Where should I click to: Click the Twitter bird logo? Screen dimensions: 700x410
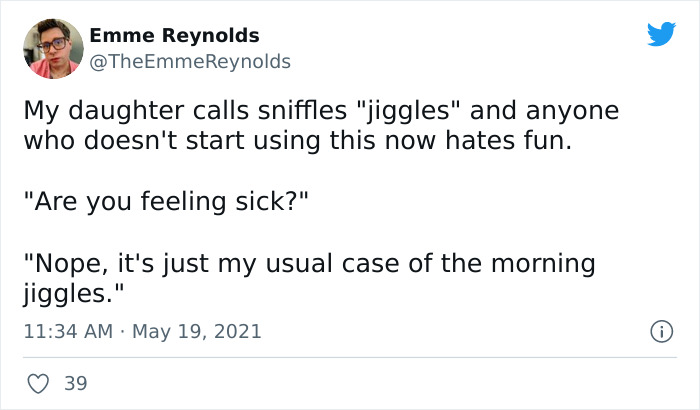tap(661, 34)
